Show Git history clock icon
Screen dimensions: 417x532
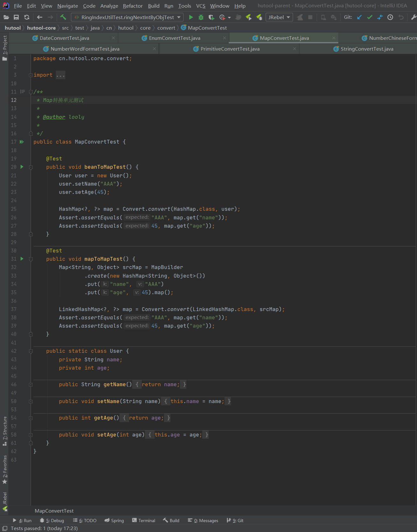click(390, 17)
